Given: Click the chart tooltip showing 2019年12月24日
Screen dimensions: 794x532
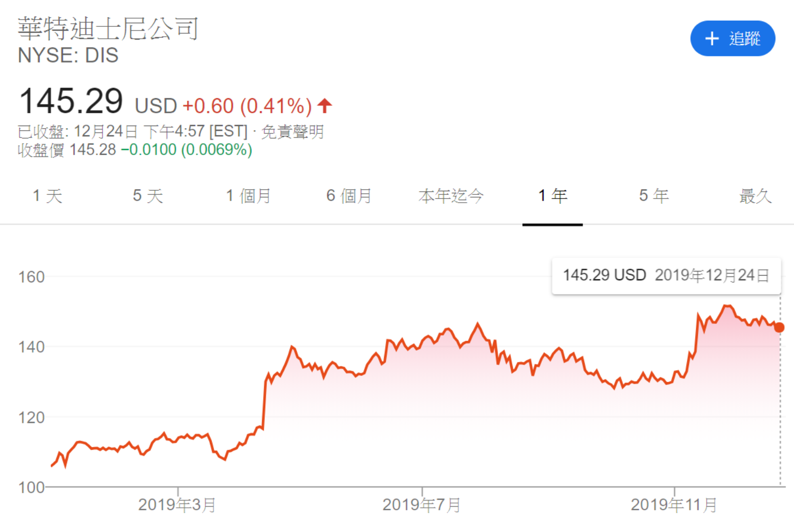Looking at the screenshot, I should 666,276.
